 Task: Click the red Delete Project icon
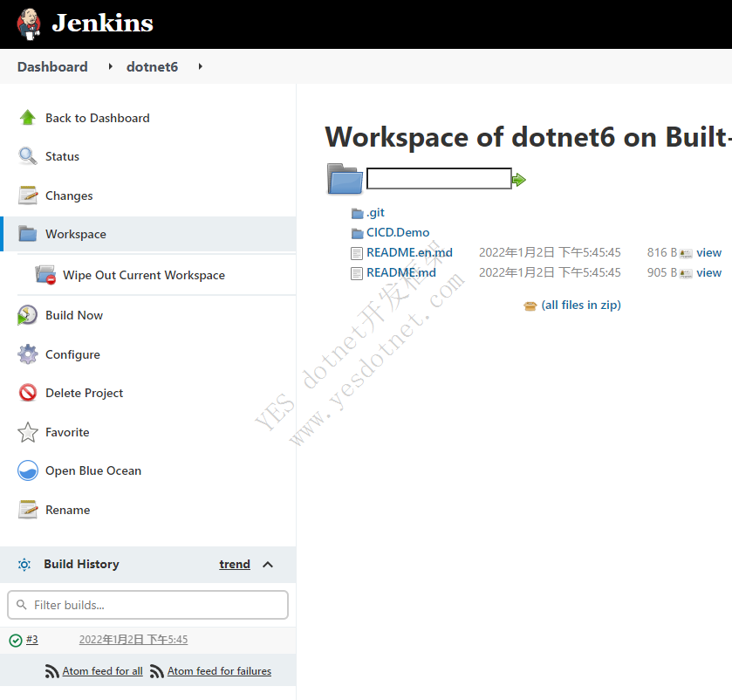[28, 393]
